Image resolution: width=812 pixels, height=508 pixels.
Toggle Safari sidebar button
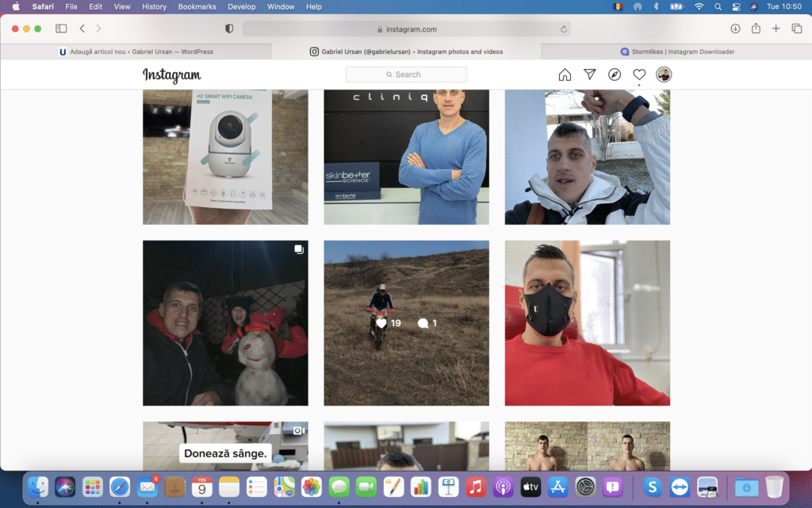point(61,29)
